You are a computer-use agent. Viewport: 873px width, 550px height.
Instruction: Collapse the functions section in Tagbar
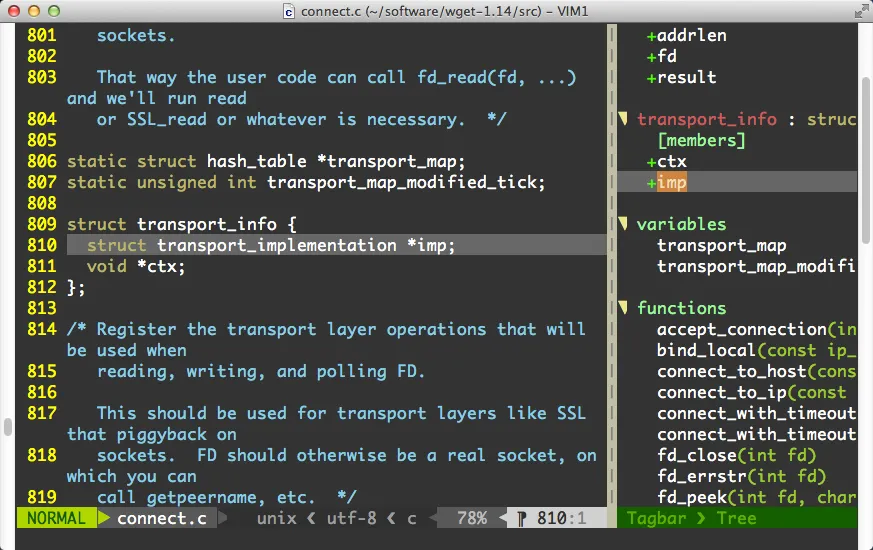coord(622,309)
